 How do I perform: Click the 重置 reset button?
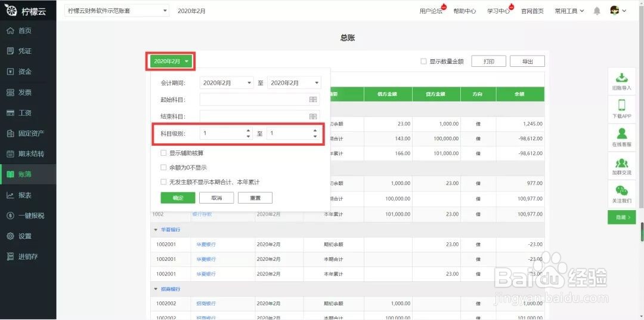coord(255,198)
